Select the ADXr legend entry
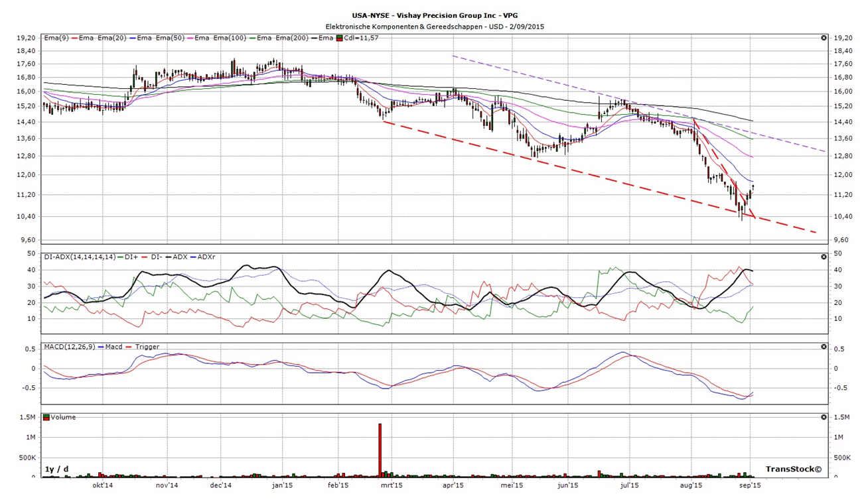This screenshot has width=868, height=500. tap(208, 257)
